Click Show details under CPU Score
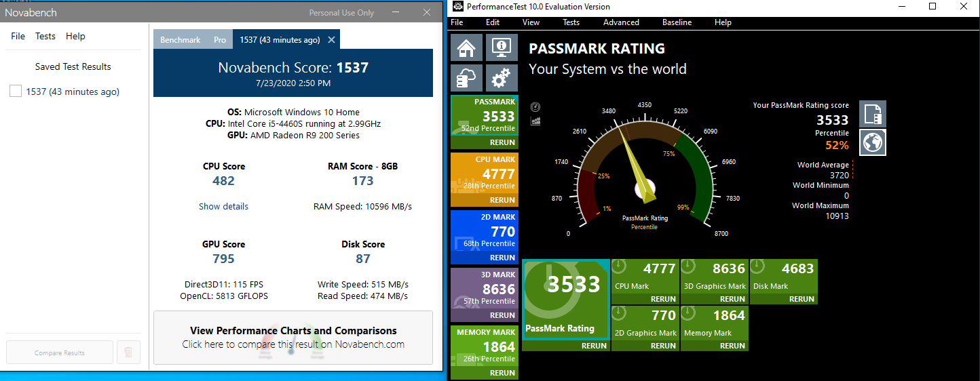 pyautogui.click(x=223, y=206)
